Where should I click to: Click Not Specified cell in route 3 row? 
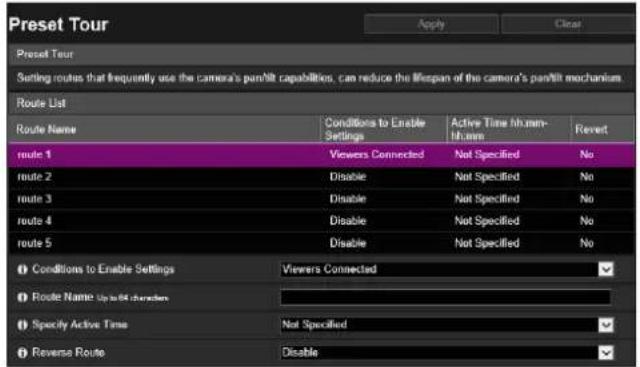point(487,199)
